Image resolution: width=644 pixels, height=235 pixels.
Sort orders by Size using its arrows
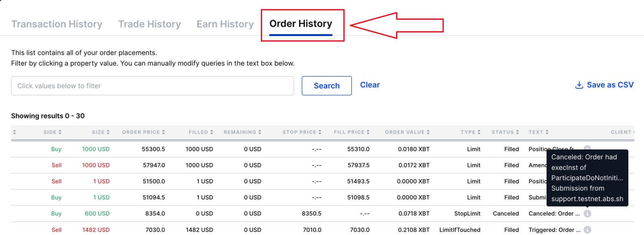[x=108, y=132]
